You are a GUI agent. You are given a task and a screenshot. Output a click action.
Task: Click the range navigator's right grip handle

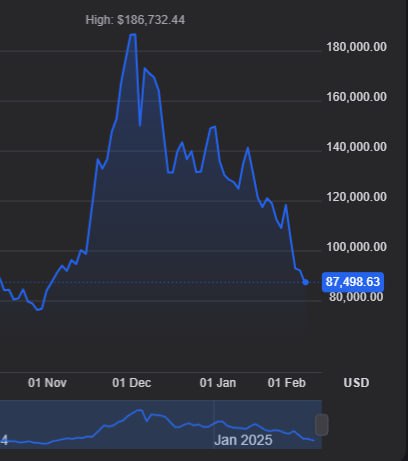[x=322, y=425]
